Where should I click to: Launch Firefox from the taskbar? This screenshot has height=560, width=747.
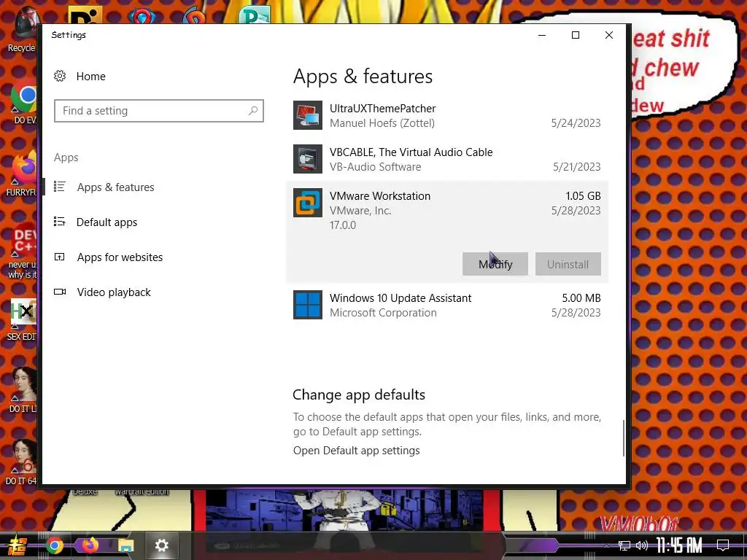coord(90,545)
